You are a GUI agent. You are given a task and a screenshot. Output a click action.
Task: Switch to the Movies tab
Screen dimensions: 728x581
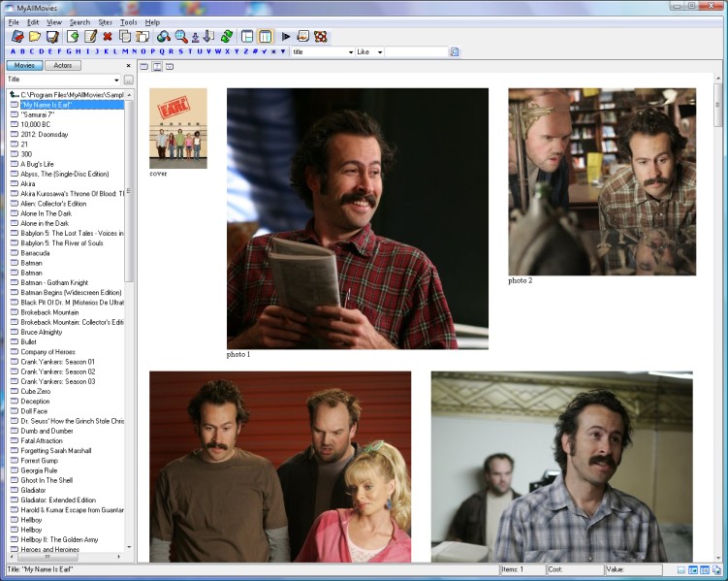click(x=24, y=66)
